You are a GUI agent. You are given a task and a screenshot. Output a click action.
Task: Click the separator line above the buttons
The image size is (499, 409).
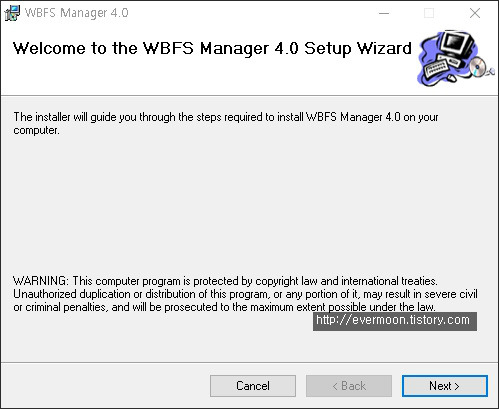(249, 362)
